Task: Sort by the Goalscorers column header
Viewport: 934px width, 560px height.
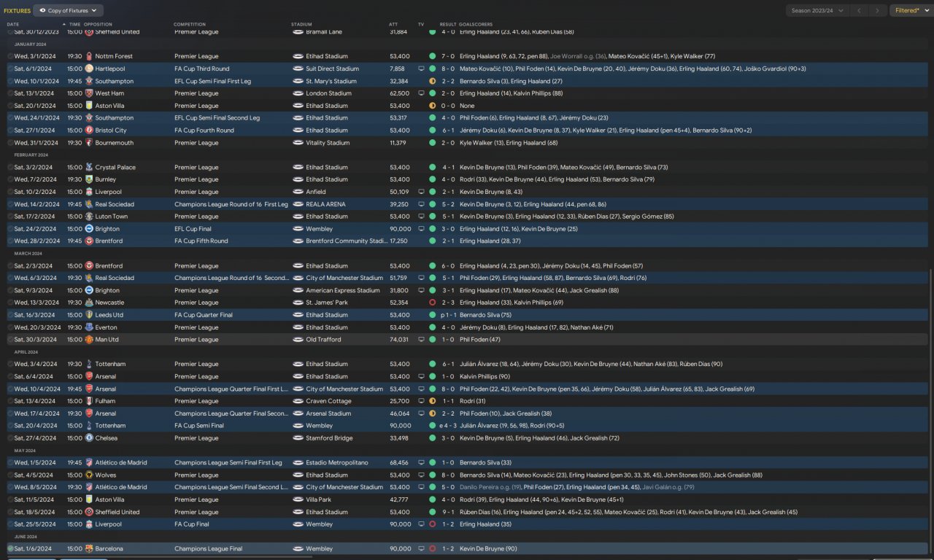Action: point(476,25)
